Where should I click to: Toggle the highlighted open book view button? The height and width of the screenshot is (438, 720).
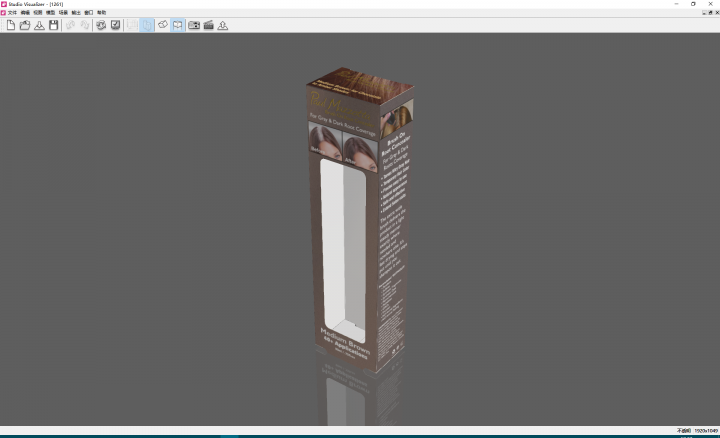click(178, 25)
